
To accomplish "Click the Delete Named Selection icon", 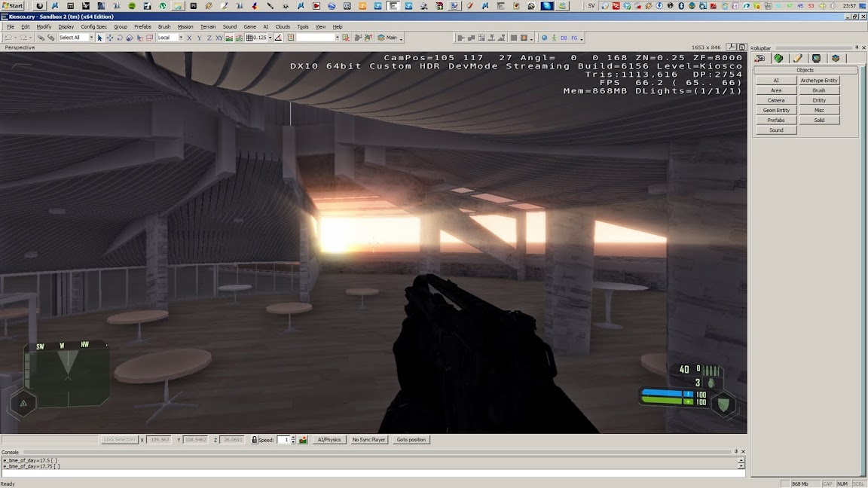I will 347,38.
